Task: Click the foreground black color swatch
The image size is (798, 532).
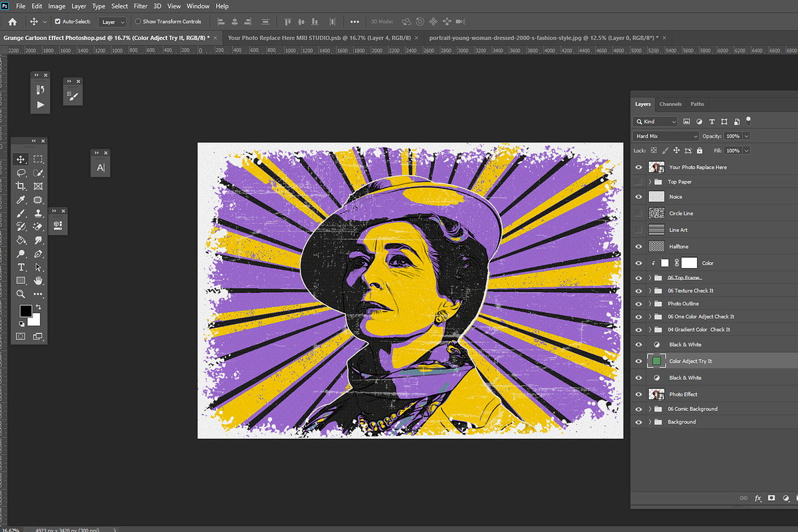Action: [25, 311]
